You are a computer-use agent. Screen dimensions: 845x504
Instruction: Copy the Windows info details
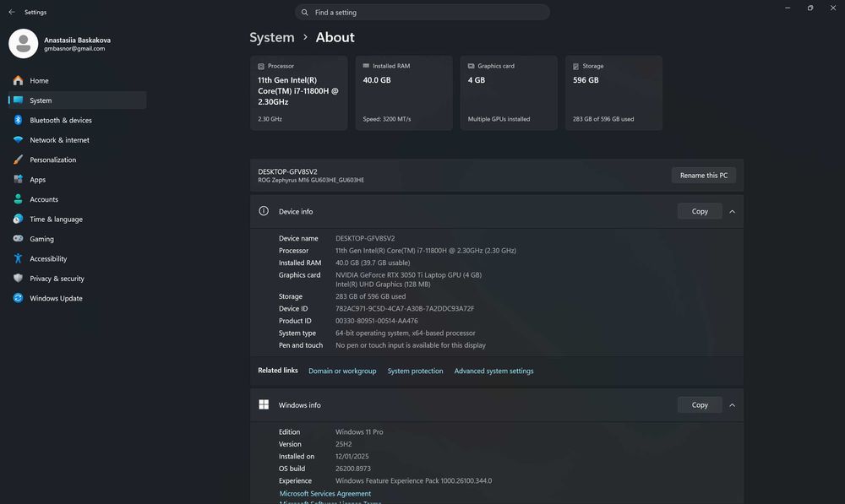pyautogui.click(x=700, y=405)
